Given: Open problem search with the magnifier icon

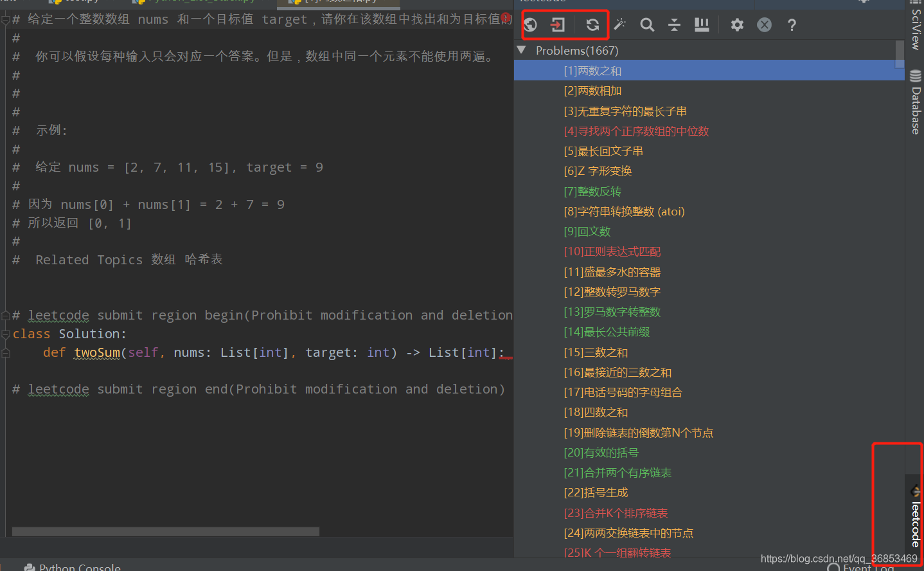Looking at the screenshot, I should tap(647, 24).
